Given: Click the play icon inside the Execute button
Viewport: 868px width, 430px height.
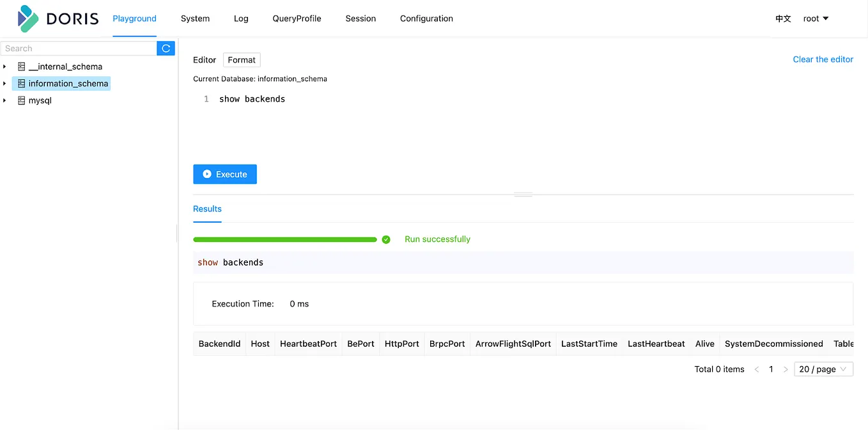Looking at the screenshot, I should tap(206, 174).
